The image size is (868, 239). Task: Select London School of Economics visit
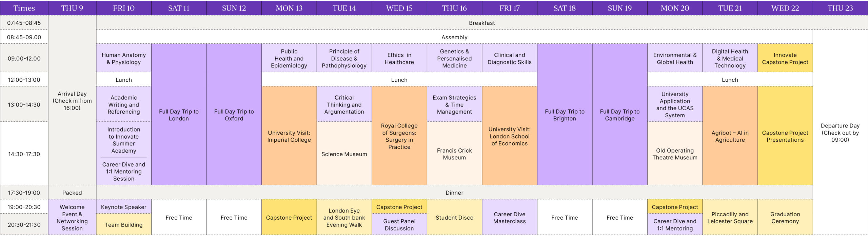click(x=509, y=136)
